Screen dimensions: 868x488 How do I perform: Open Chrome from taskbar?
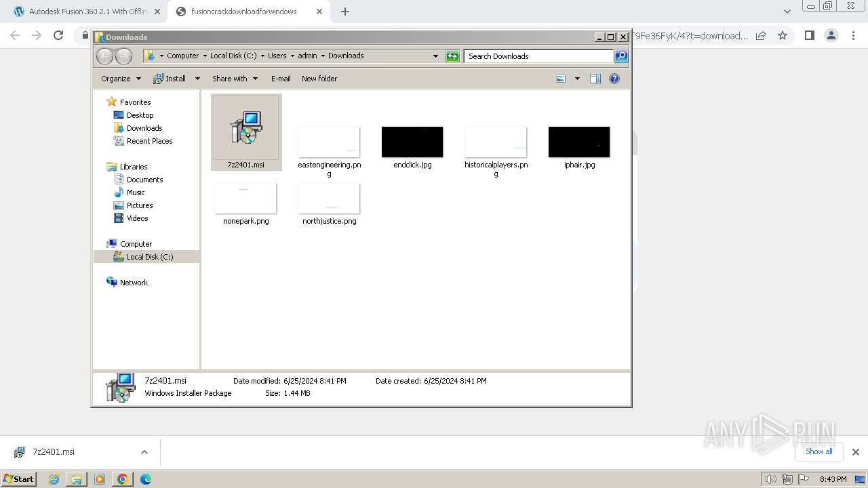[x=122, y=479]
